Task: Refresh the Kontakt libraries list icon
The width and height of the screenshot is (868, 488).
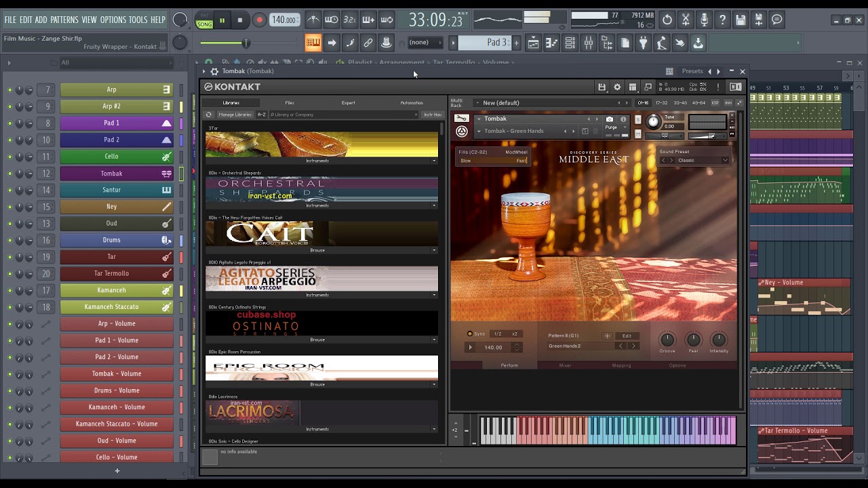Action: (x=209, y=115)
